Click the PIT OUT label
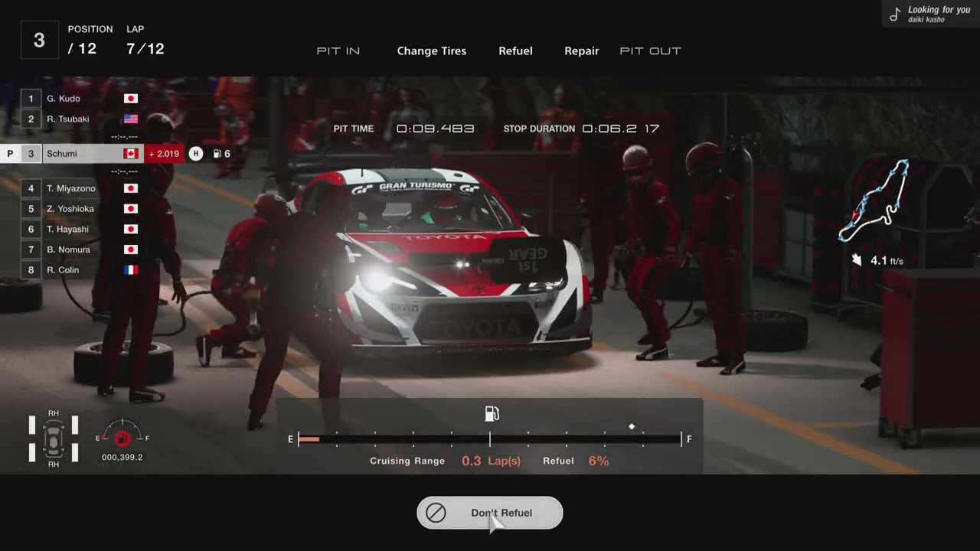 pyautogui.click(x=651, y=51)
